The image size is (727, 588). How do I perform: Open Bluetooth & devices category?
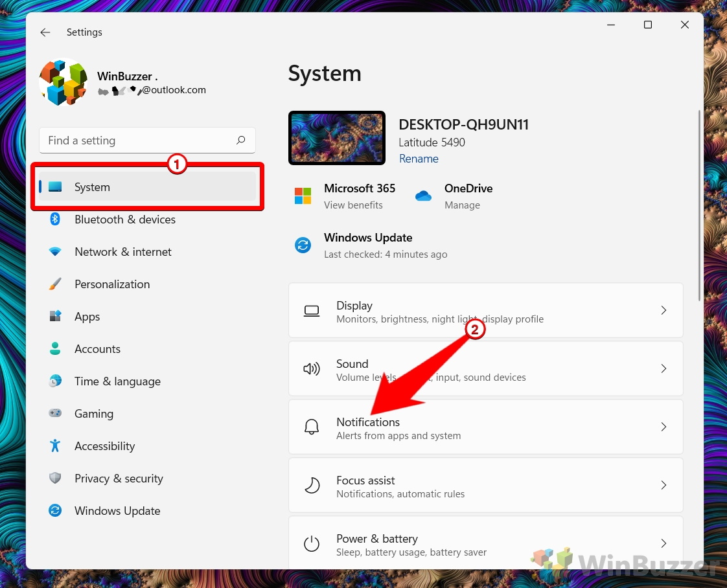tap(148, 219)
